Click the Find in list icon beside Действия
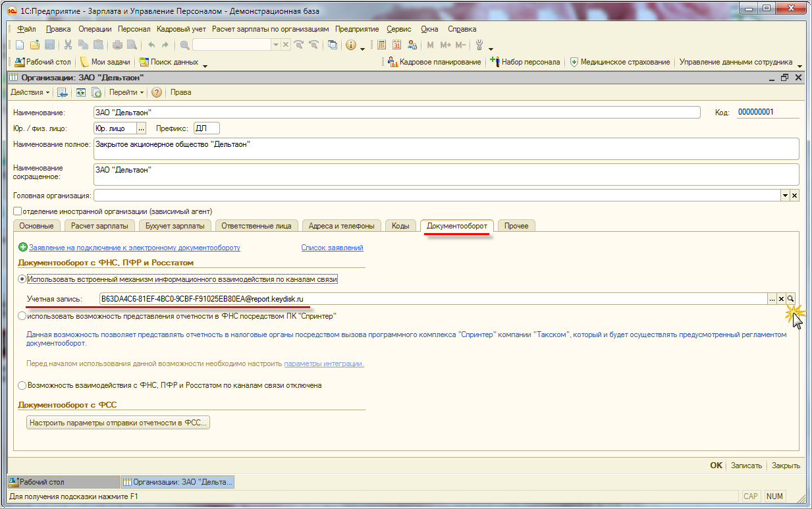This screenshot has height=509, width=812. 63,93
